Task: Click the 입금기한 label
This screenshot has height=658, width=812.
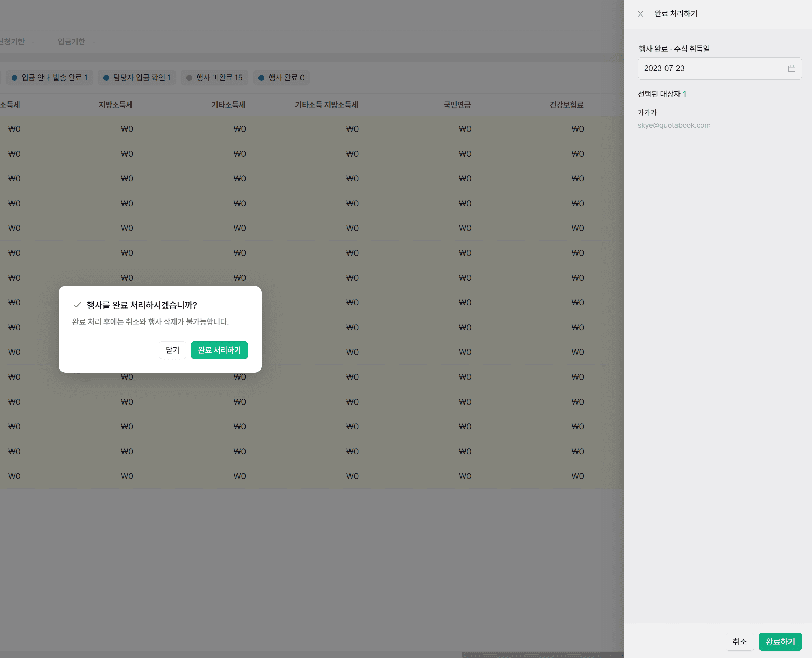Action: (71, 42)
